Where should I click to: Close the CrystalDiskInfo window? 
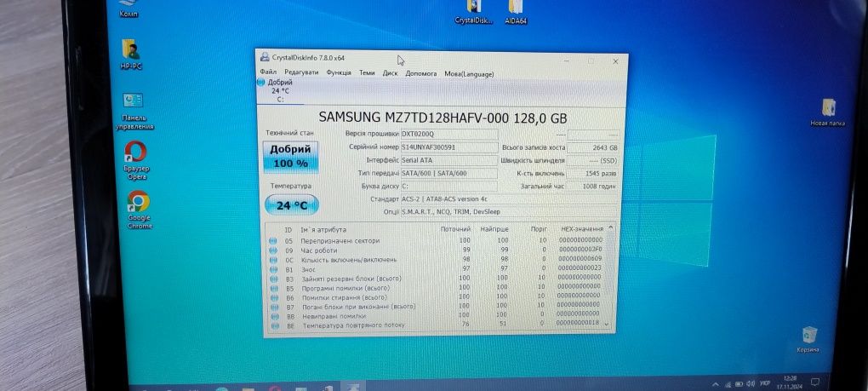coord(615,61)
